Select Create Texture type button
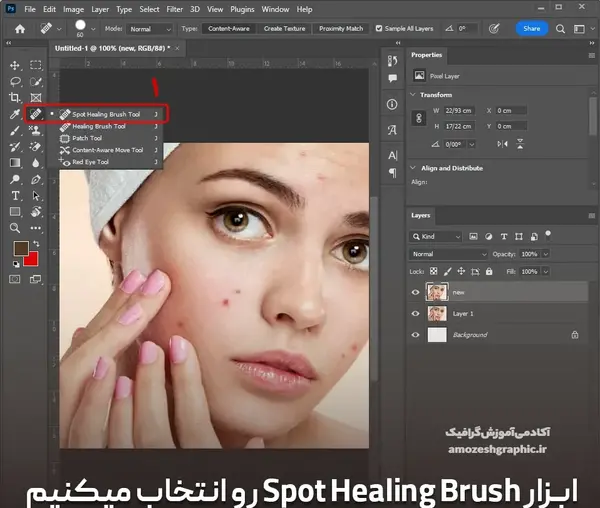The width and height of the screenshot is (600, 508). [x=284, y=29]
